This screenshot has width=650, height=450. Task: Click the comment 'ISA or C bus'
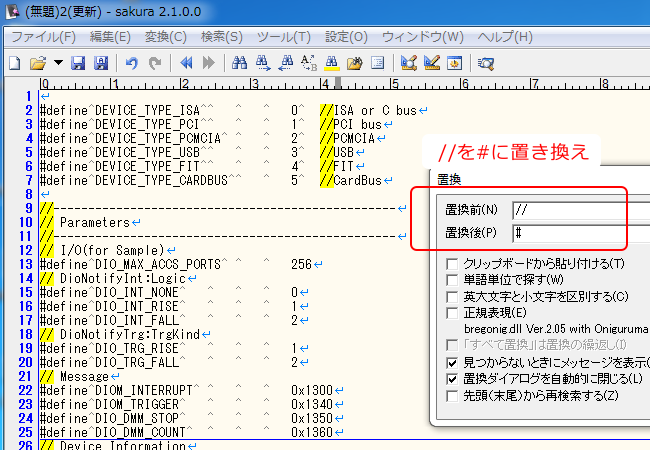point(375,111)
